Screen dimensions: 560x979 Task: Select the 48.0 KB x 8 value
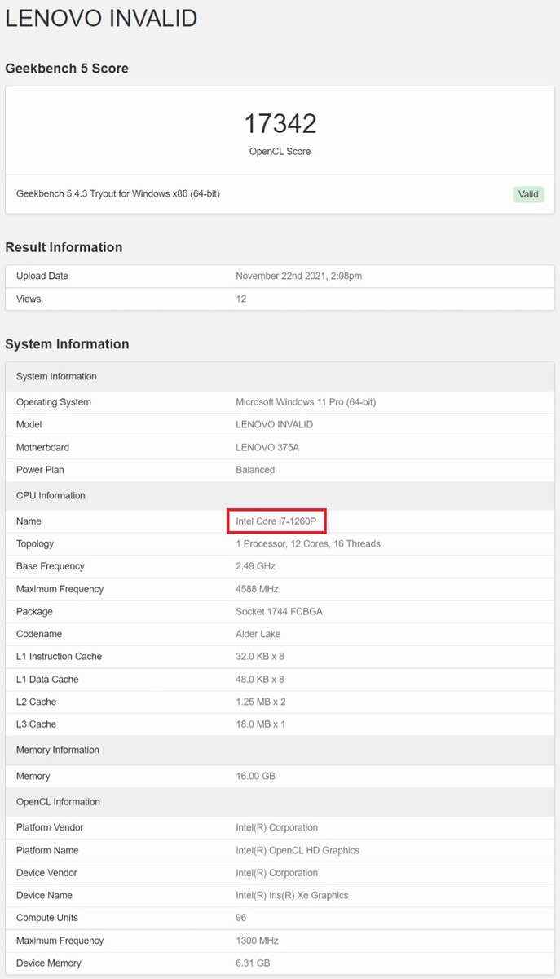(x=260, y=680)
